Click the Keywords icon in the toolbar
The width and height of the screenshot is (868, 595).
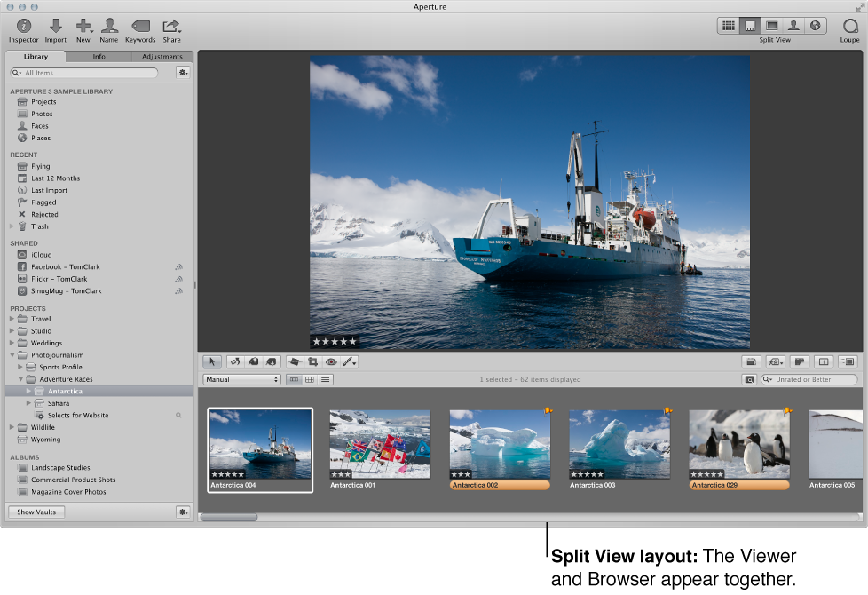pyautogui.click(x=139, y=27)
